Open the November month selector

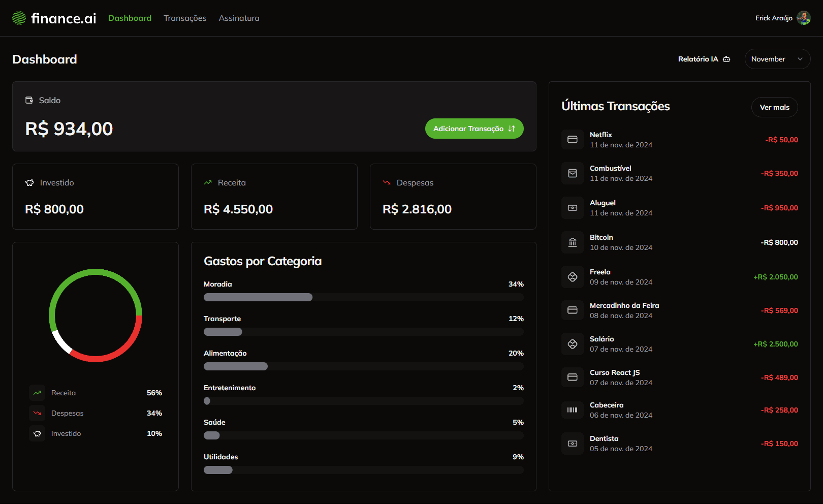tap(777, 59)
